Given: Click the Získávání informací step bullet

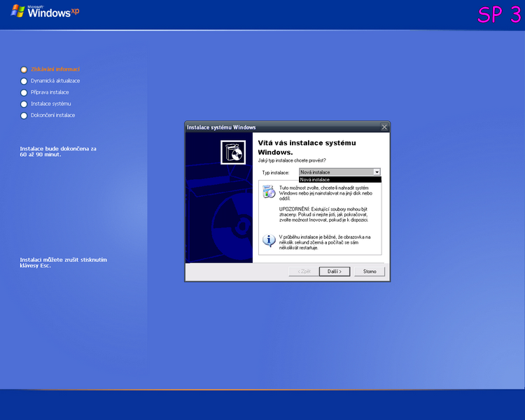Looking at the screenshot, I should click(x=24, y=70).
